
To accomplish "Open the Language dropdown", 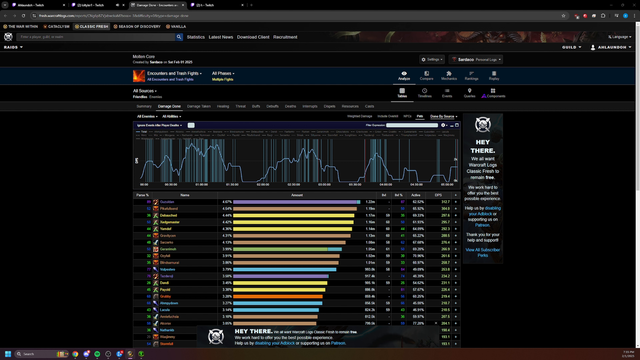I will pos(620,37).
